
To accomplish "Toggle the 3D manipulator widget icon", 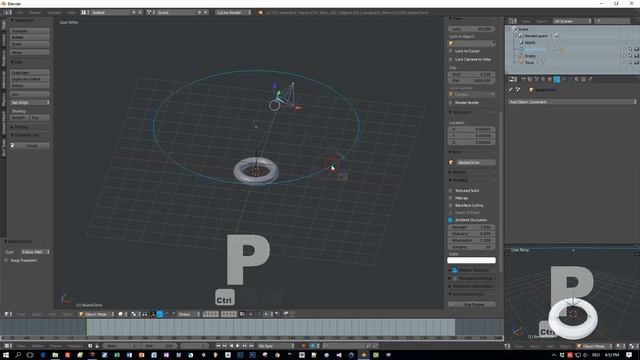I will 153,314.
